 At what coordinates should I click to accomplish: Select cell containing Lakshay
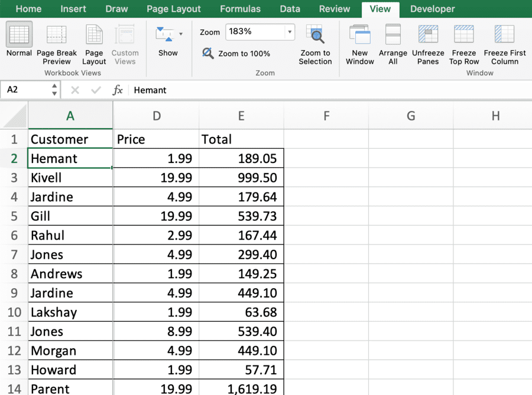click(70, 312)
